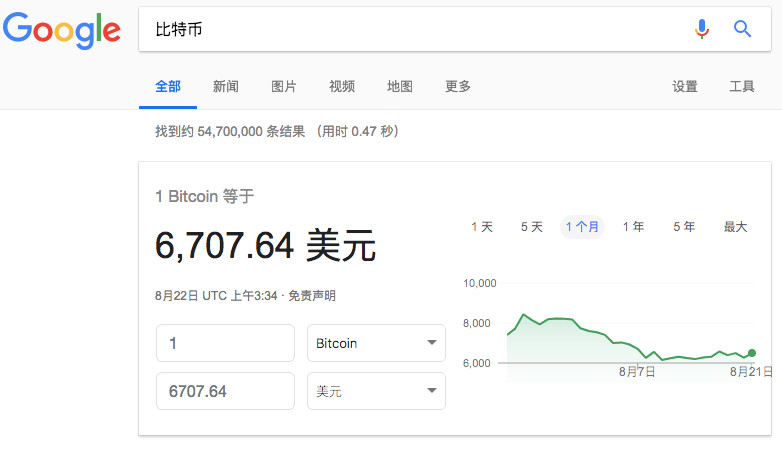This screenshot has width=782, height=449.
Task: Click the green endpoint dot on chart
Action: point(752,353)
